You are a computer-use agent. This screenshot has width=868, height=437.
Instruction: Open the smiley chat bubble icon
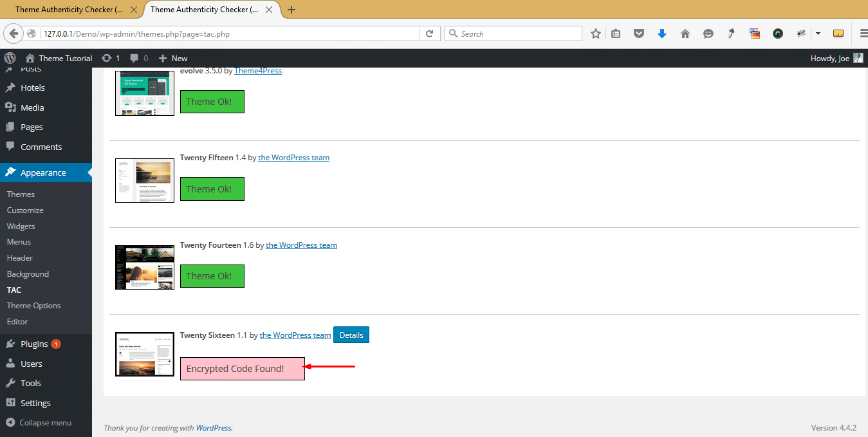(708, 33)
